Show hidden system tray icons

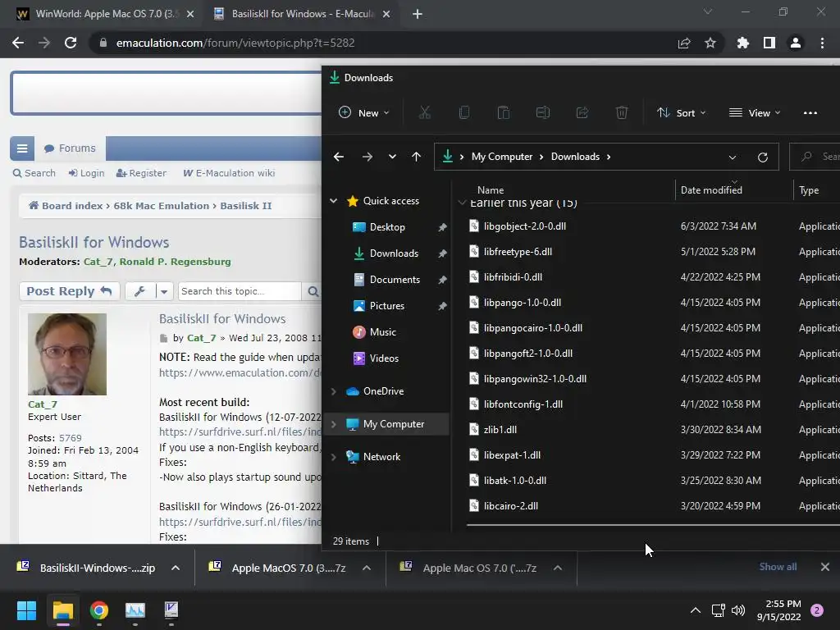coord(696,610)
